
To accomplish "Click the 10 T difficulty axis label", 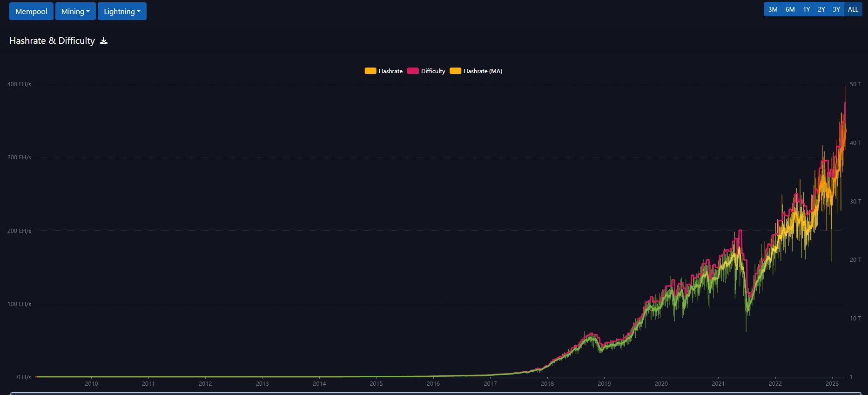I will point(855,319).
